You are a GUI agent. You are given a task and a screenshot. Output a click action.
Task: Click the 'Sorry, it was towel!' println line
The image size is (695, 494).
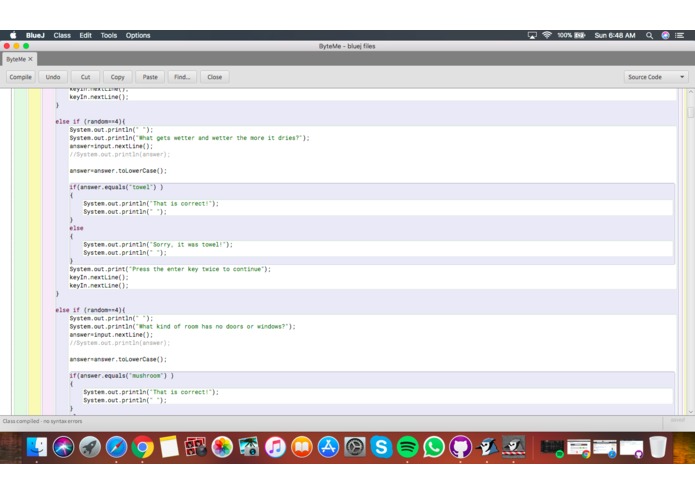pos(158,244)
